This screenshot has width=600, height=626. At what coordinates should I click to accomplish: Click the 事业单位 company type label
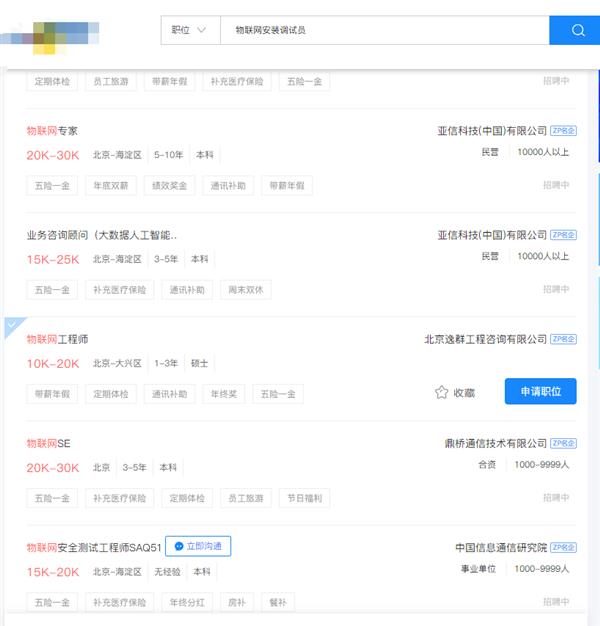(478, 569)
